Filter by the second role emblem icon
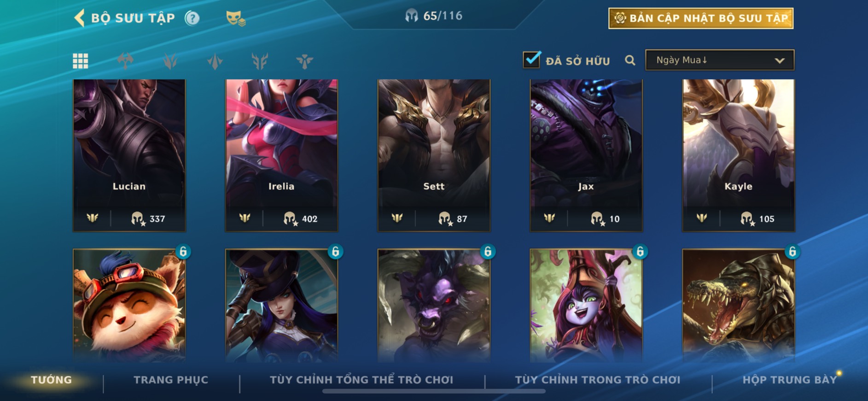868x401 pixels. coord(170,61)
